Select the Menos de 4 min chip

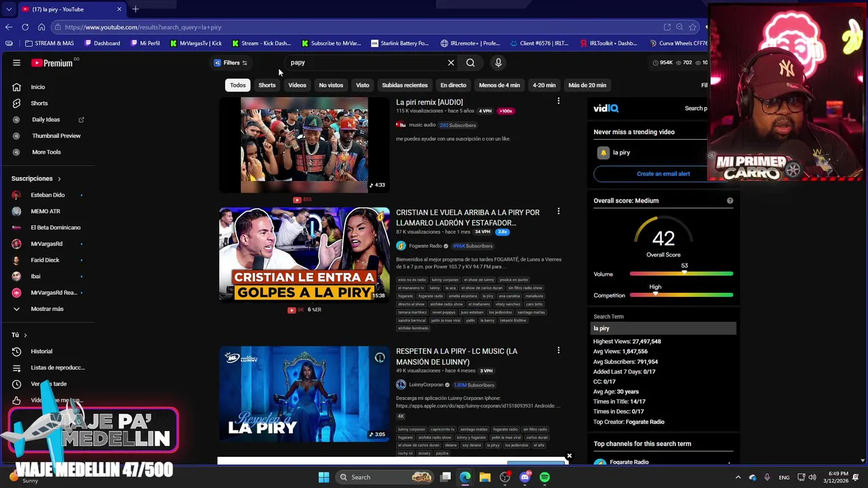tap(499, 85)
